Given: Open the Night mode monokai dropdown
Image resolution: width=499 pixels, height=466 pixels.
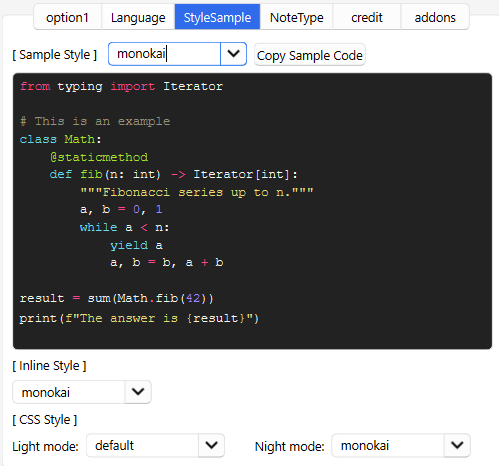Looking at the screenshot, I should click(401, 445).
